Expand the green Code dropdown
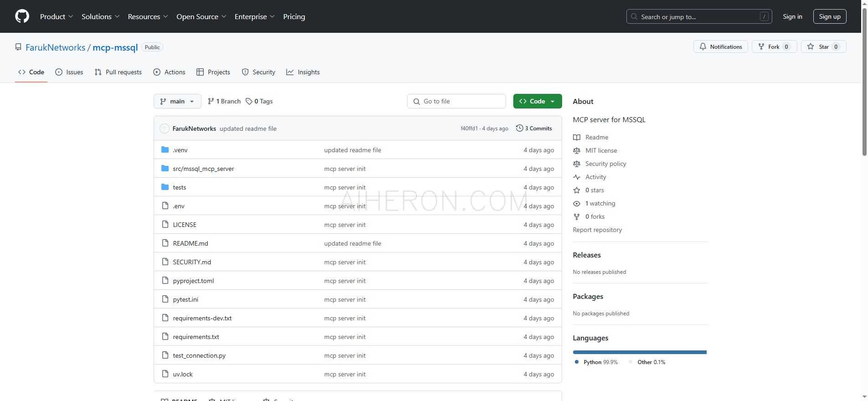Image resolution: width=868 pixels, height=401 pixels. tap(537, 101)
